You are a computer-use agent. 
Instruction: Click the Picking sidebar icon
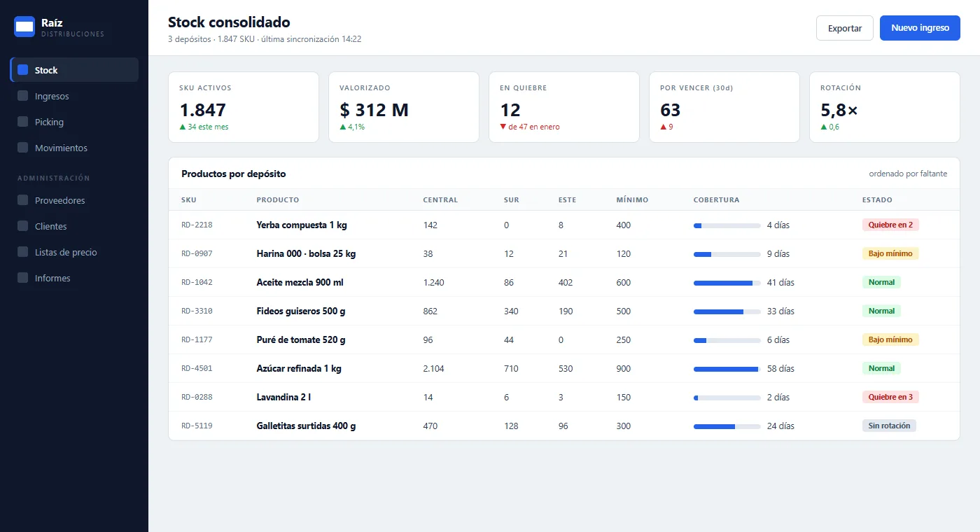click(22, 122)
